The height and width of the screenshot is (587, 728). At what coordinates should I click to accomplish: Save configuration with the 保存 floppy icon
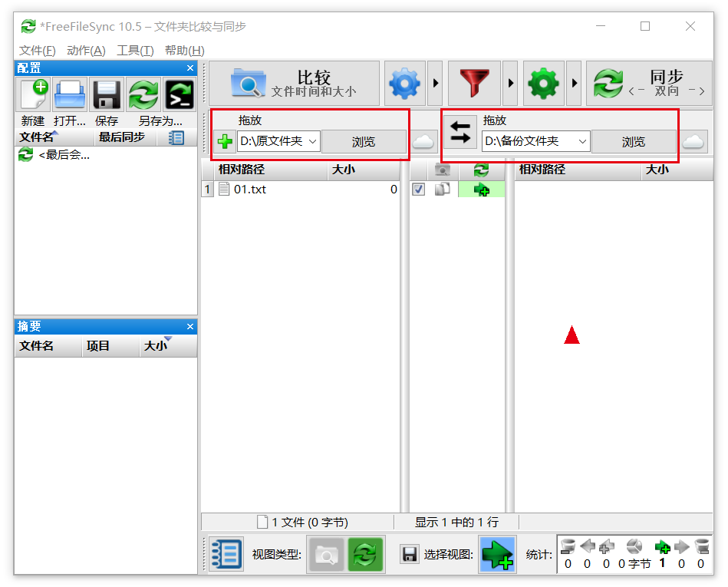(107, 94)
